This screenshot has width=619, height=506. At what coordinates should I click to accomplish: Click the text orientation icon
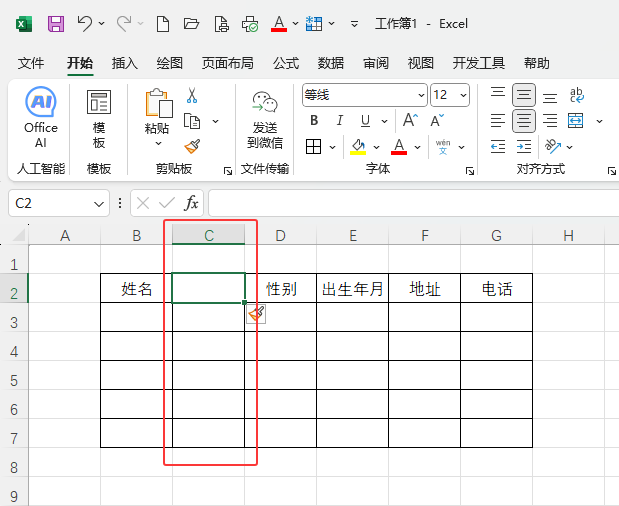[553, 146]
